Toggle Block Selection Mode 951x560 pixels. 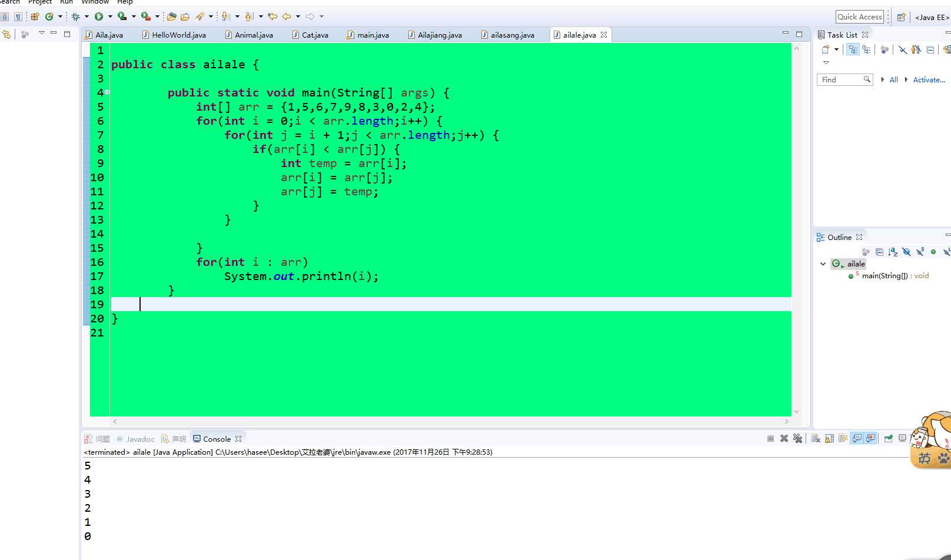(5, 16)
